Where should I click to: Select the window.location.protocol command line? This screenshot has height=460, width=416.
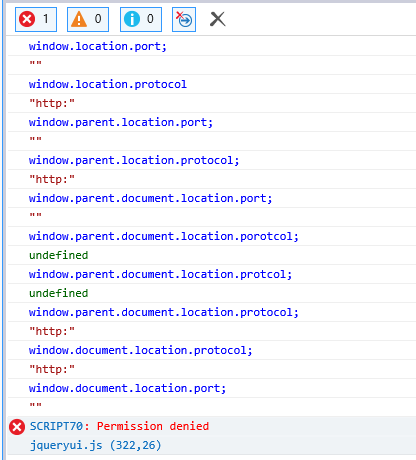[x=108, y=84]
